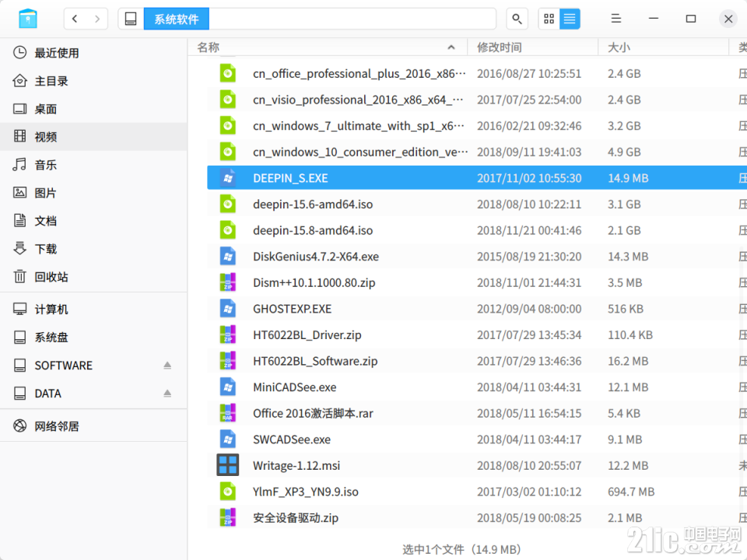Click zip icon of HT6022BL_Driver.zip

click(228, 335)
